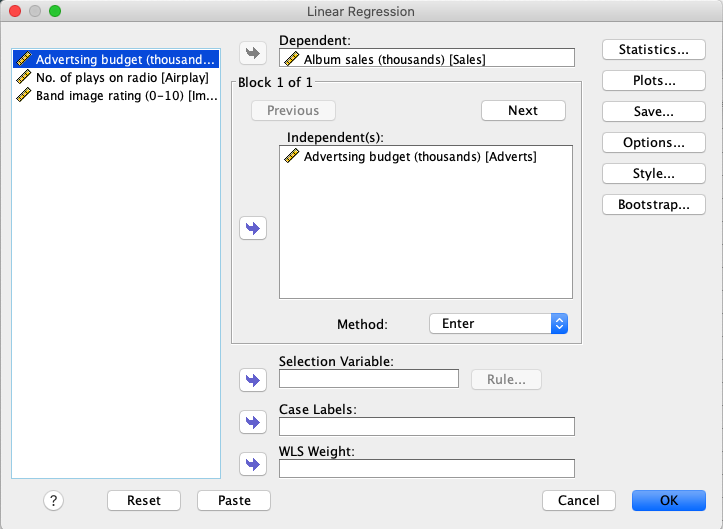Image resolution: width=723 pixels, height=529 pixels.
Task: Click ruler icon of Band image rating
Action: coord(24,95)
